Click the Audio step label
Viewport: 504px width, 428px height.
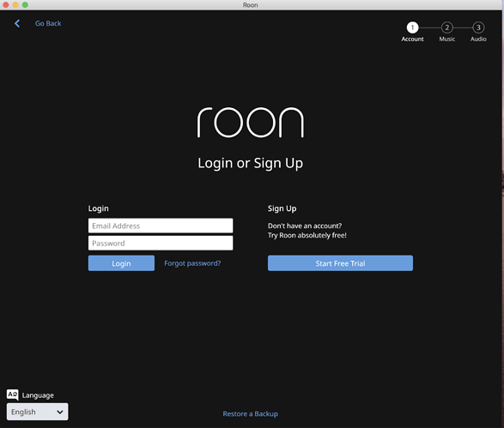point(478,39)
